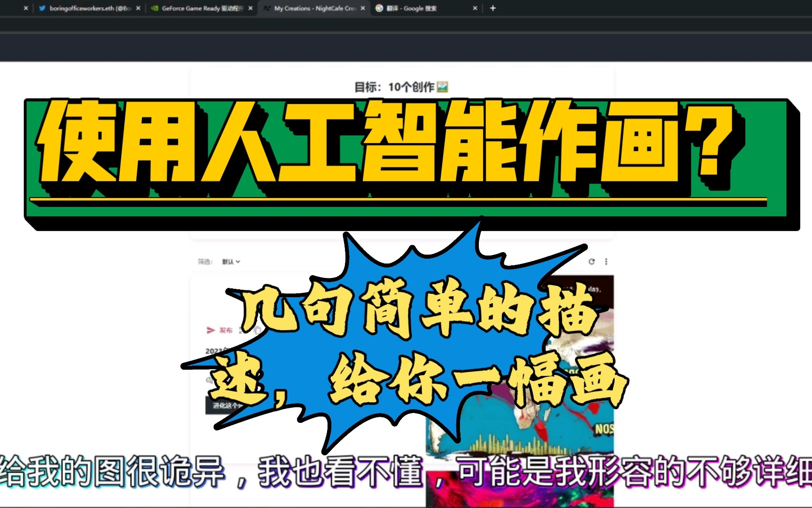Viewport: 812px width, 508px height.
Task: Open the Google search tab
Action: (425, 8)
